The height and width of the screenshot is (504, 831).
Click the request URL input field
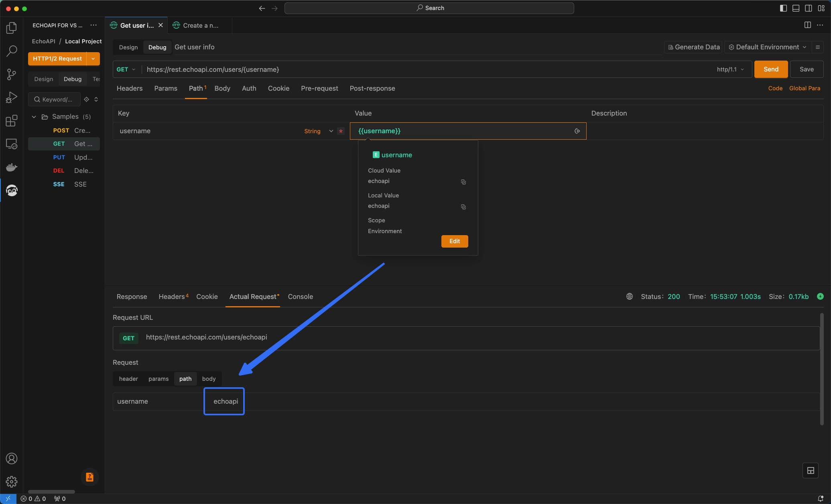pos(427,69)
